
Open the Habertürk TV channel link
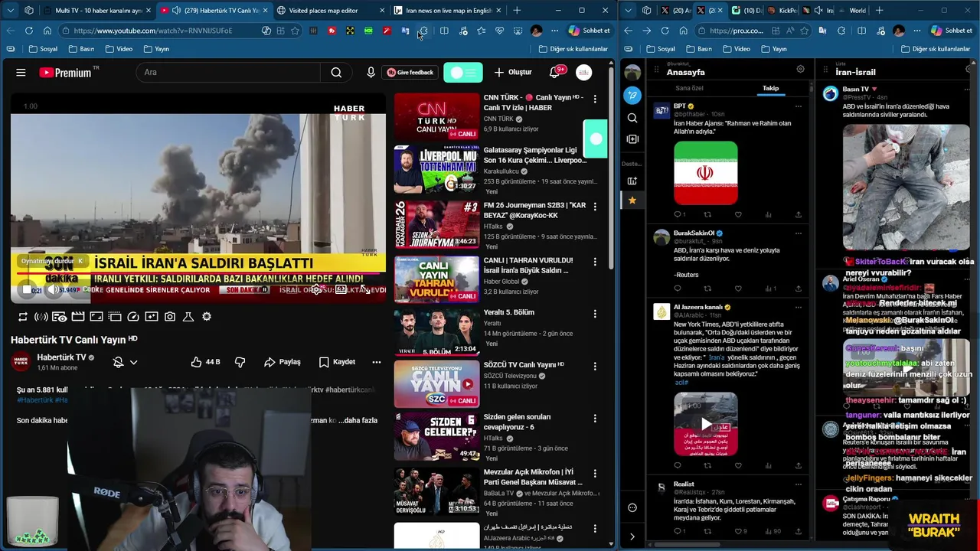click(x=61, y=357)
